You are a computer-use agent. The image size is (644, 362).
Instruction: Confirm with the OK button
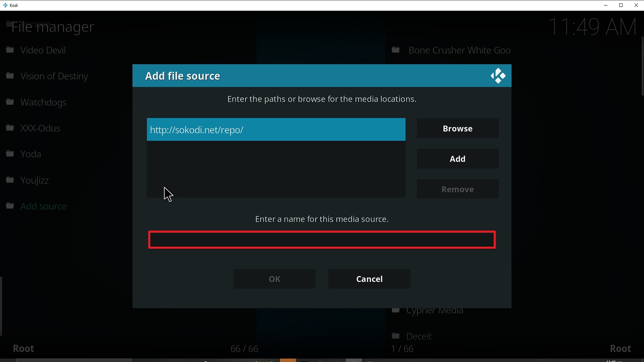click(x=274, y=279)
